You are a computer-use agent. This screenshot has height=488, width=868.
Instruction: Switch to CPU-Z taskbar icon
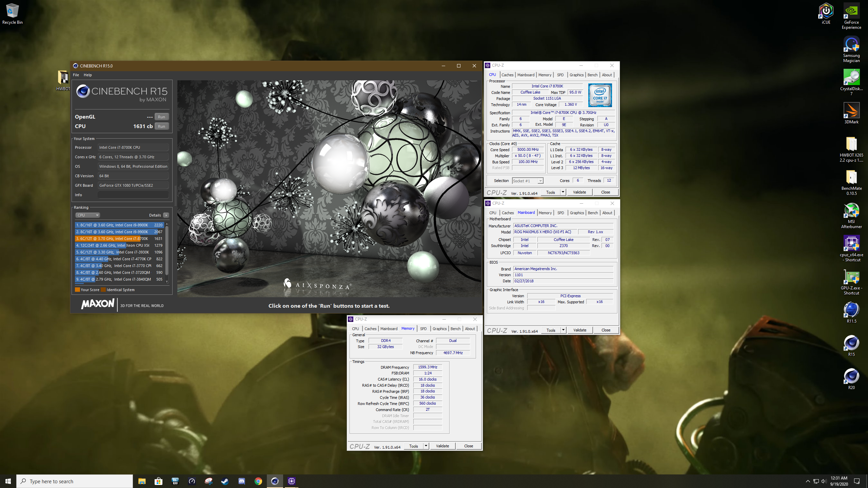point(291,481)
